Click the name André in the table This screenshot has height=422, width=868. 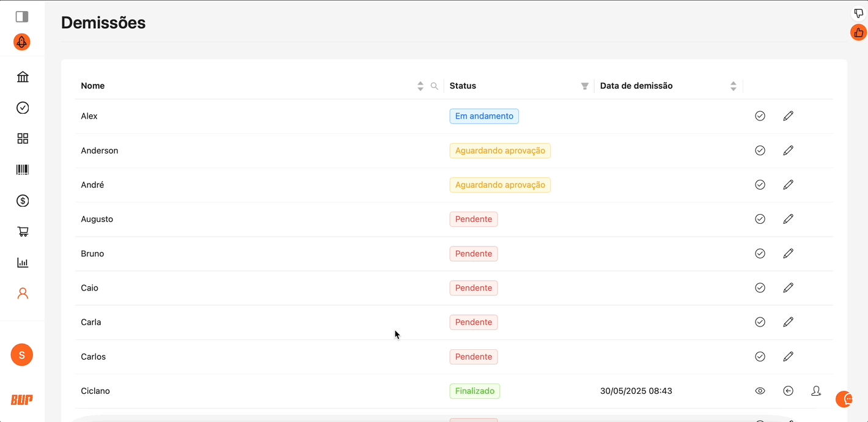tap(92, 185)
